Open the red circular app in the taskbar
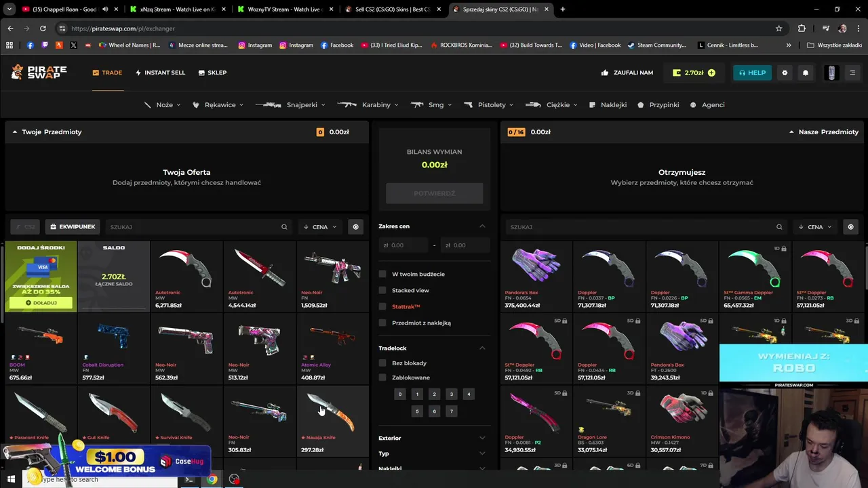 point(235,479)
